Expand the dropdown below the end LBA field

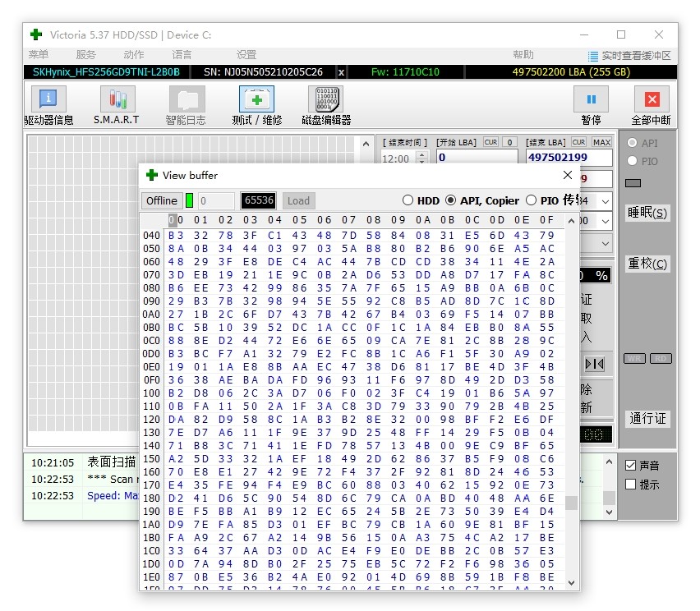605,201
